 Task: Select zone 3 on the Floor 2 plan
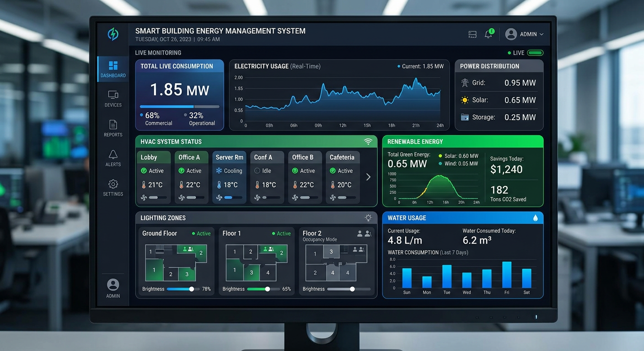[332, 252]
